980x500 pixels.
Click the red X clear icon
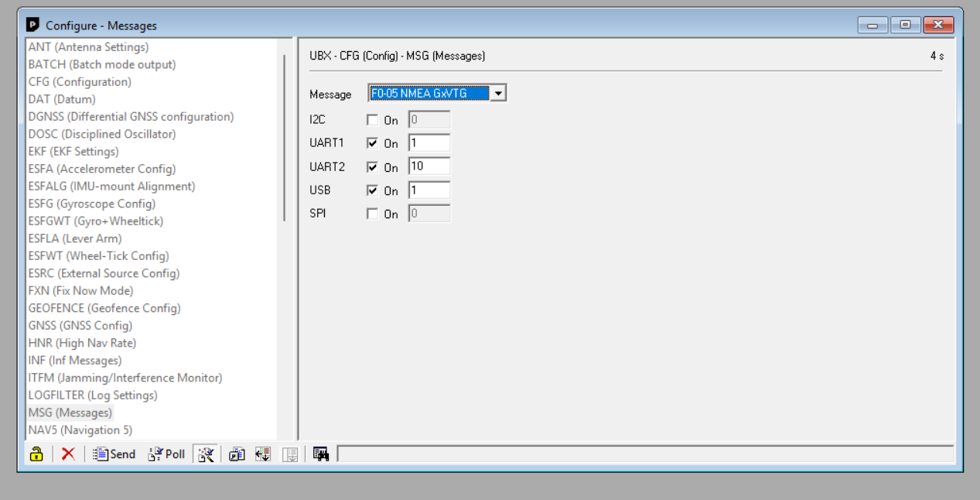pyautogui.click(x=68, y=454)
